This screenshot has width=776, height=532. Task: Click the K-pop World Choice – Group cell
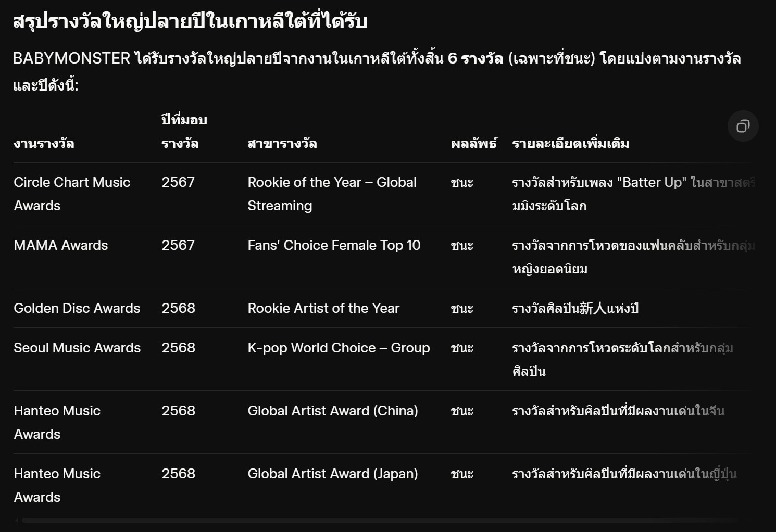[339, 348]
